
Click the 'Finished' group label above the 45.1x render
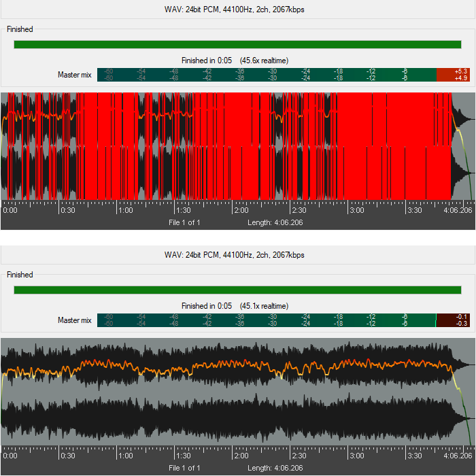(x=20, y=275)
